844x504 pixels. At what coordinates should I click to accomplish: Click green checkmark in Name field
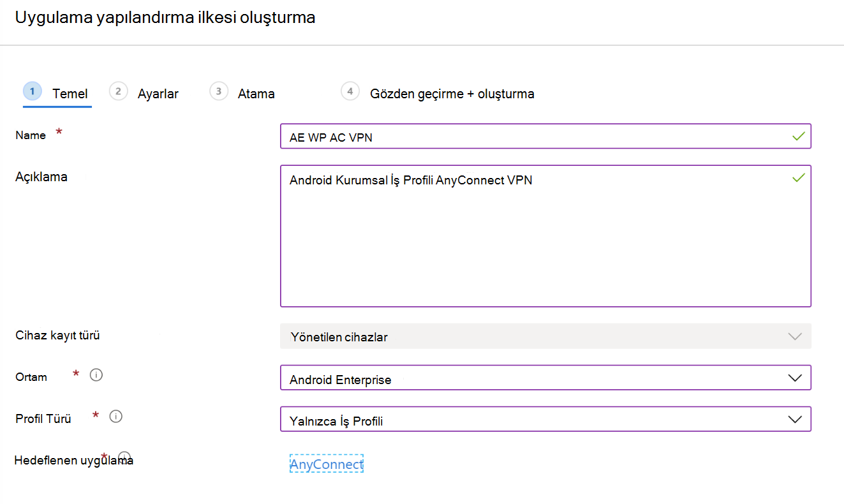(797, 136)
